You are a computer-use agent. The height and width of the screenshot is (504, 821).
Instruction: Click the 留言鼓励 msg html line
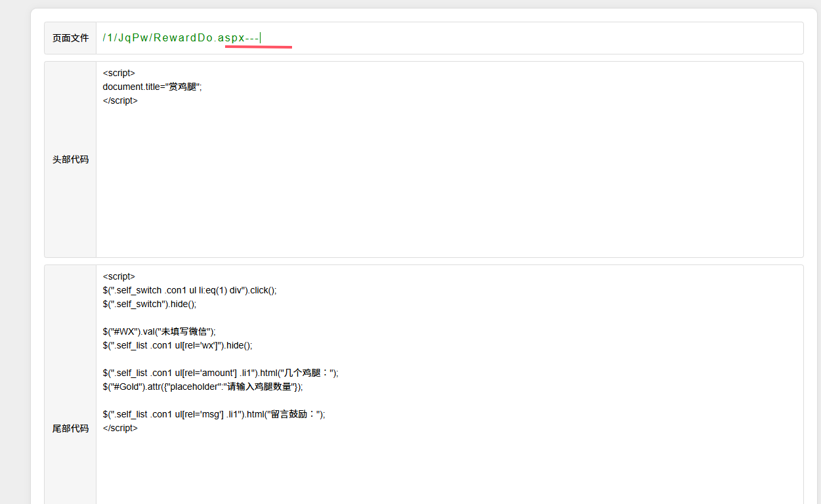click(213, 414)
